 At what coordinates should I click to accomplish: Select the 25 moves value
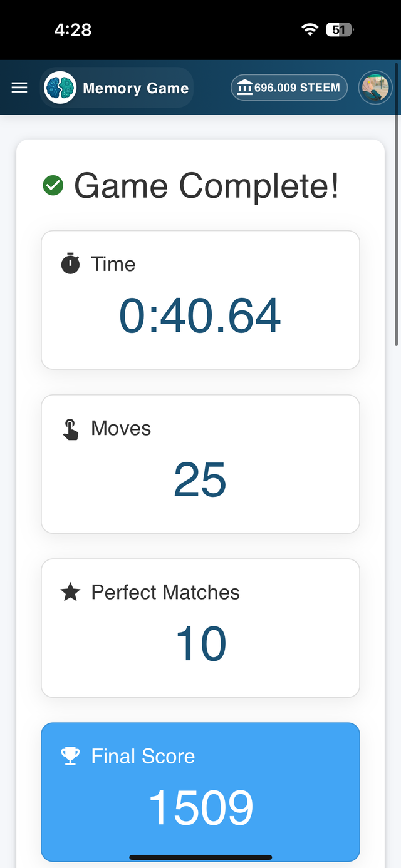[200, 480]
